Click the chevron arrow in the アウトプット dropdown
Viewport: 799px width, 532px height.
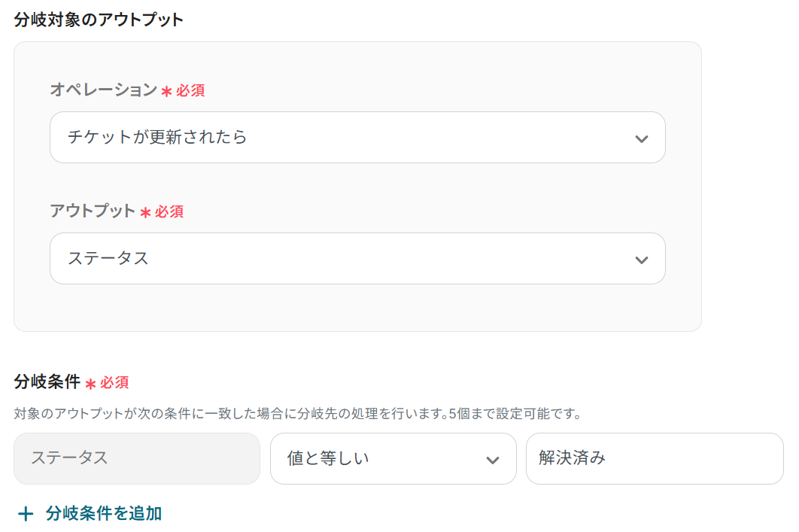[641, 260]
